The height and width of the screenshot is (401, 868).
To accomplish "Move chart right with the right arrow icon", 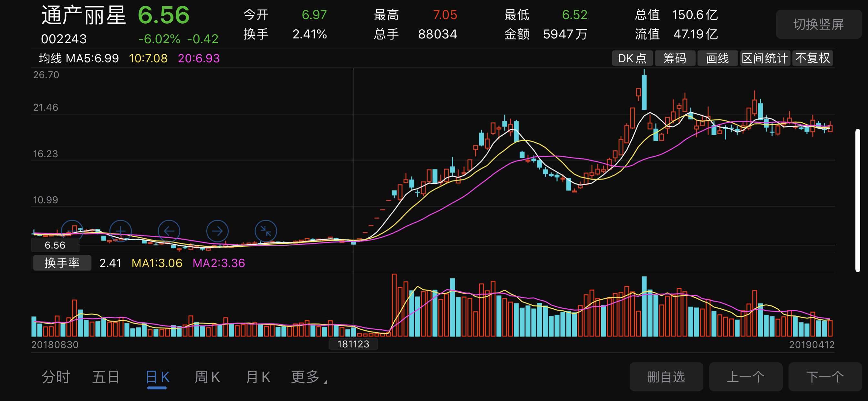I will [217, 231].
